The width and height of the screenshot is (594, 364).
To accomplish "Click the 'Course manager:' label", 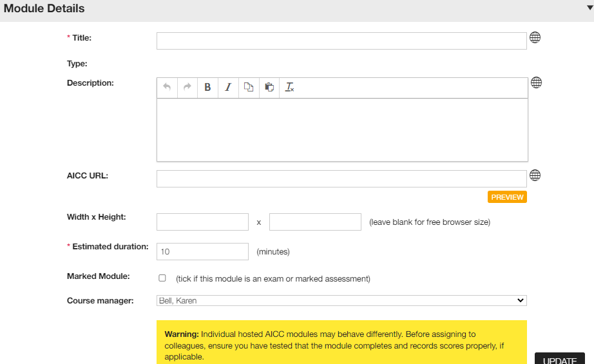I will point(101,300).
